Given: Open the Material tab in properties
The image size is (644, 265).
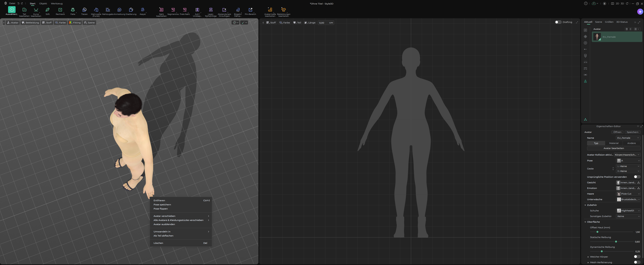Looking at the screenshot, I should pyautogui.click(x=614, y=143).
